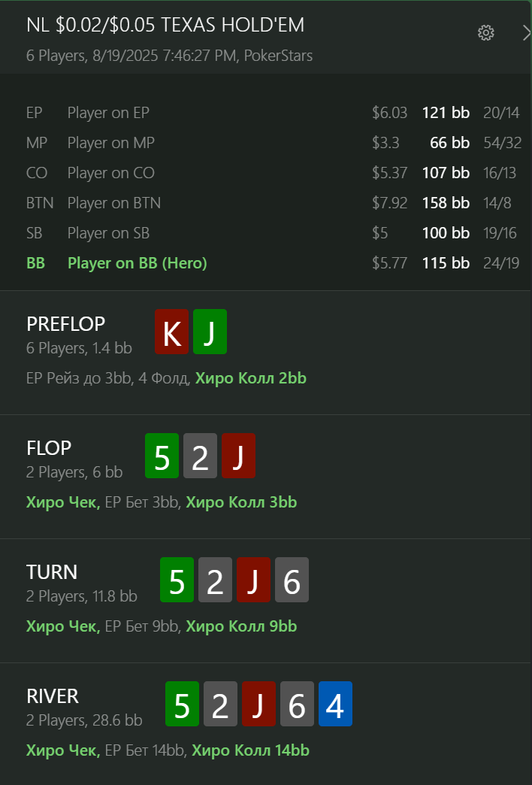
Task: Click the TURN section heading
Action: click(52, 572)
